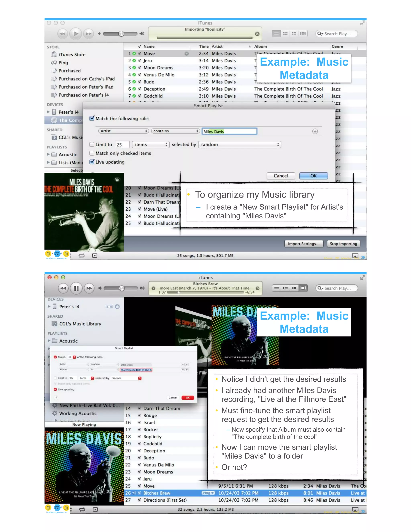This screenshot has width=411, height=532.
Task: Open the 'random' selected-by dropdown in top dialog
Action: coord(240,145)
